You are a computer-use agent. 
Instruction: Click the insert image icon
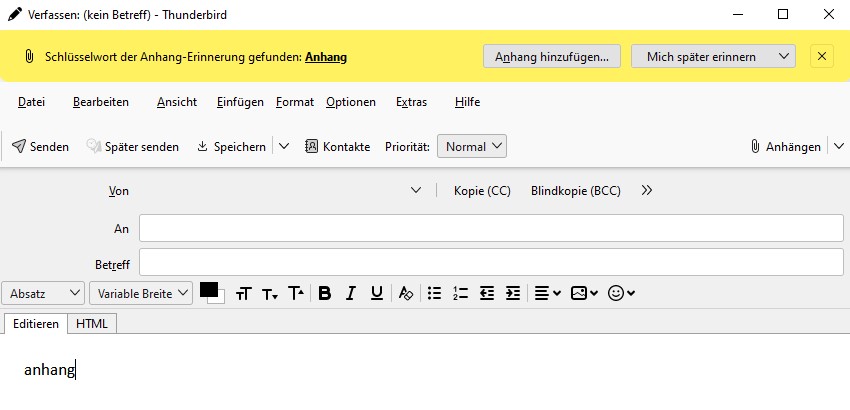click(x=584, y=294)
